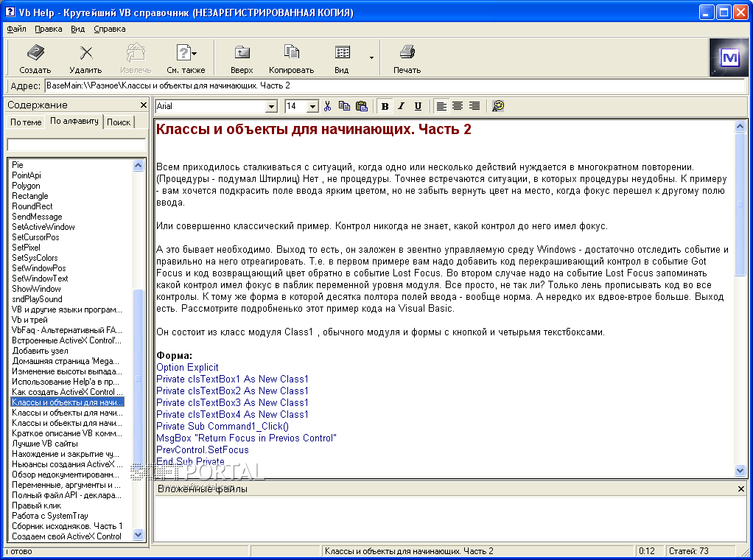The width and height of the screenshot is (753, 560).
Task: Select the Polygon list entry
Action: 26,186
